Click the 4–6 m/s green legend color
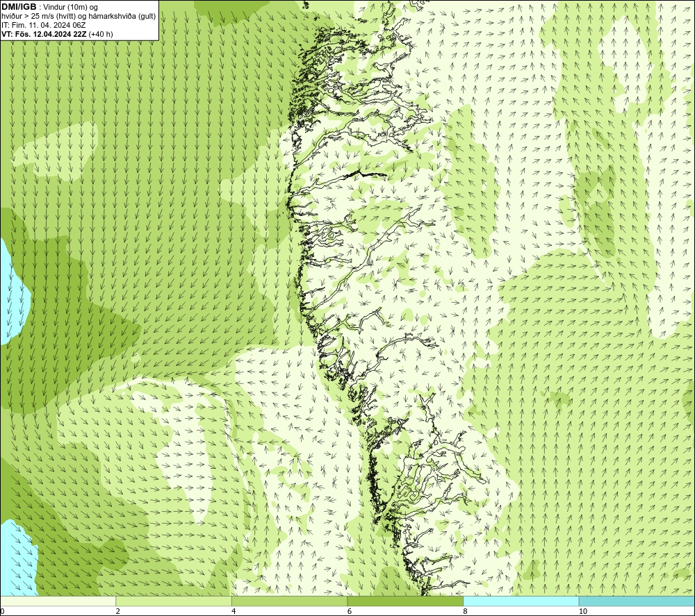Viewport: 695px width, 616px height. [289, 601]
